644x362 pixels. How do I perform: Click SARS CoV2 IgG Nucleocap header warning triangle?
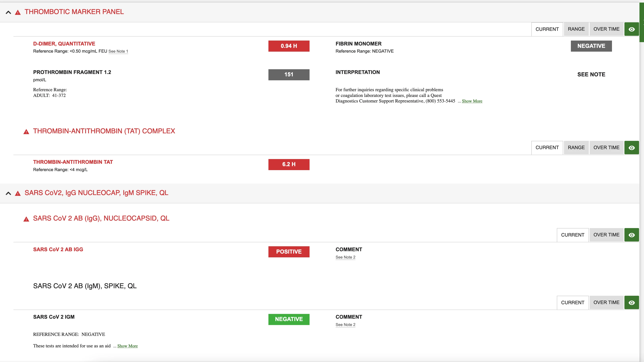tap(18, 193)
